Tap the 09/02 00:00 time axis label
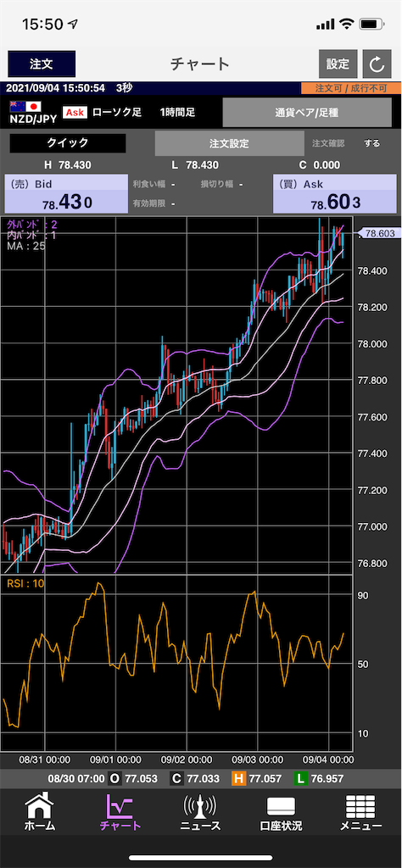This screenshot has width=402, height=868. tap(187, 759)
